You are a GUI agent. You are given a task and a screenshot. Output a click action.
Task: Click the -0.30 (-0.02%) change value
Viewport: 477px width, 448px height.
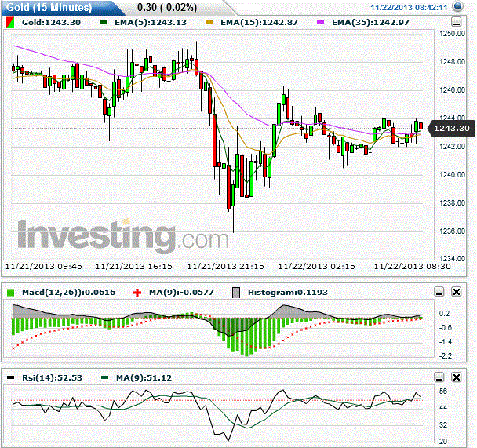[x=166, y=7]
